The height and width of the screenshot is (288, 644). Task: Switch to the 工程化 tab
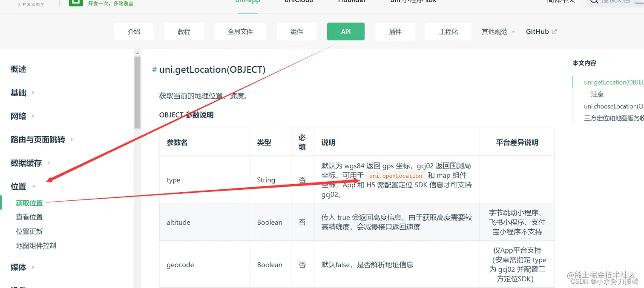[448, 31]
